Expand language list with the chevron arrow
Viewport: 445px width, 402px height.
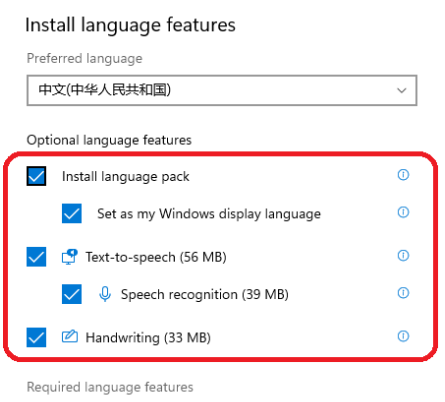[x=402, y=90]
